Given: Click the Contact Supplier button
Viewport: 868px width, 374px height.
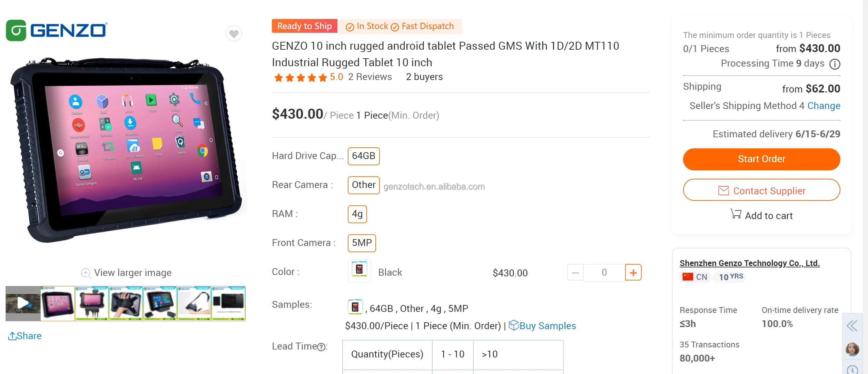Looking at the screenshot, I should (x=761, y=190).
